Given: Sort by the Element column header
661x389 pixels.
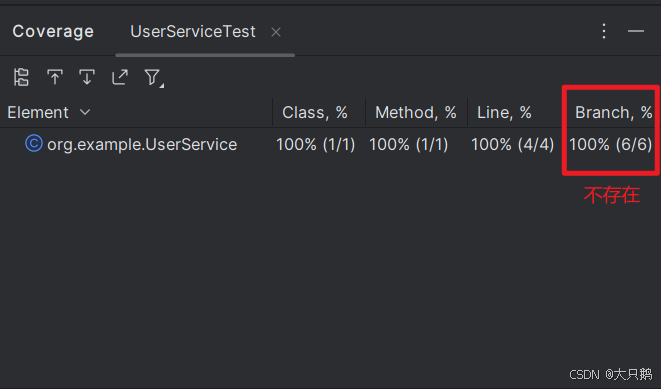Looking at the screenshot, I should pos(38,113).
